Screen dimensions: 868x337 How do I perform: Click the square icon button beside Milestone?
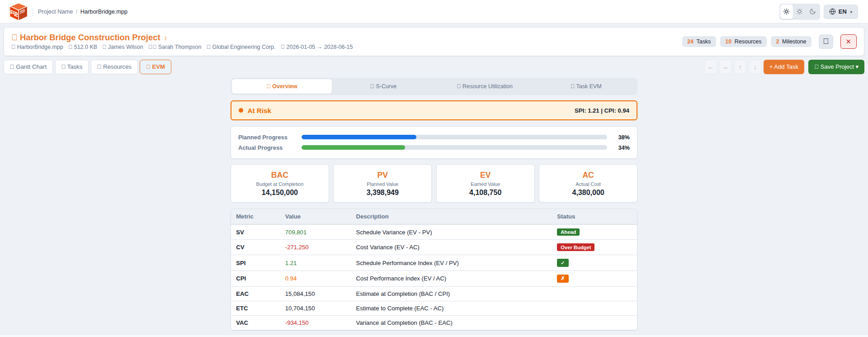point(826,42)
